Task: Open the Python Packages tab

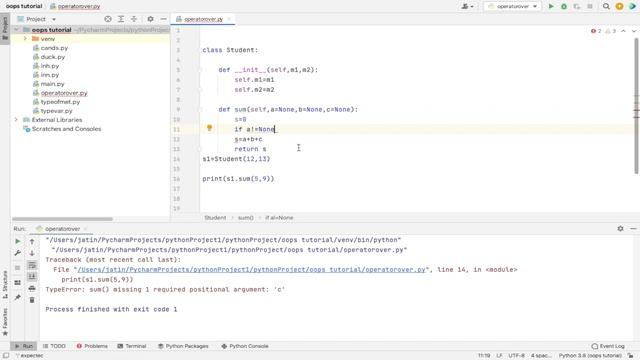Action: tap(183, 346)
